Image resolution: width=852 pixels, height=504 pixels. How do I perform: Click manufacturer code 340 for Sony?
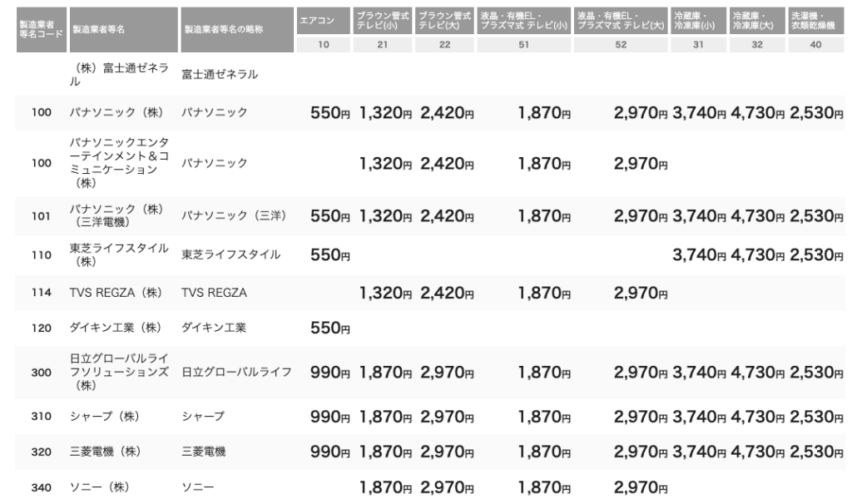pyautogui.click(x=42, y=487)
